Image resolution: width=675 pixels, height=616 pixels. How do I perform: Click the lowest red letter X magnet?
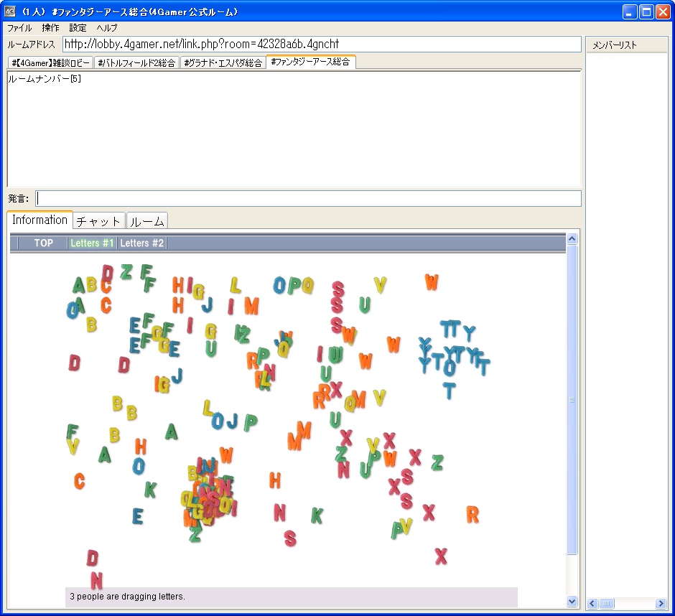coord(441,556)
